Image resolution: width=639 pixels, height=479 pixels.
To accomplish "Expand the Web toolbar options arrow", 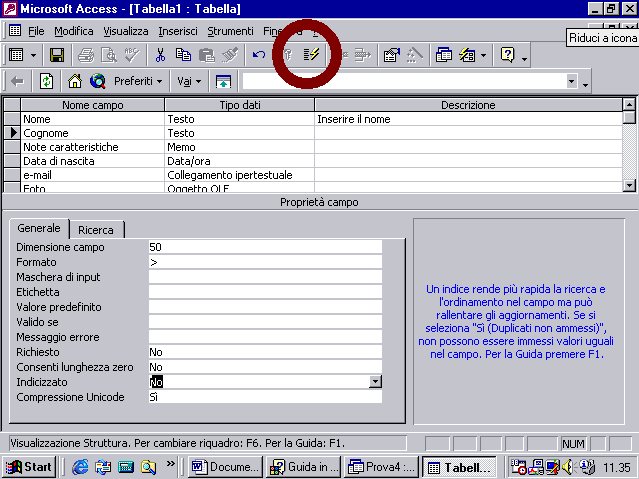I will click(x=585, y=84).
